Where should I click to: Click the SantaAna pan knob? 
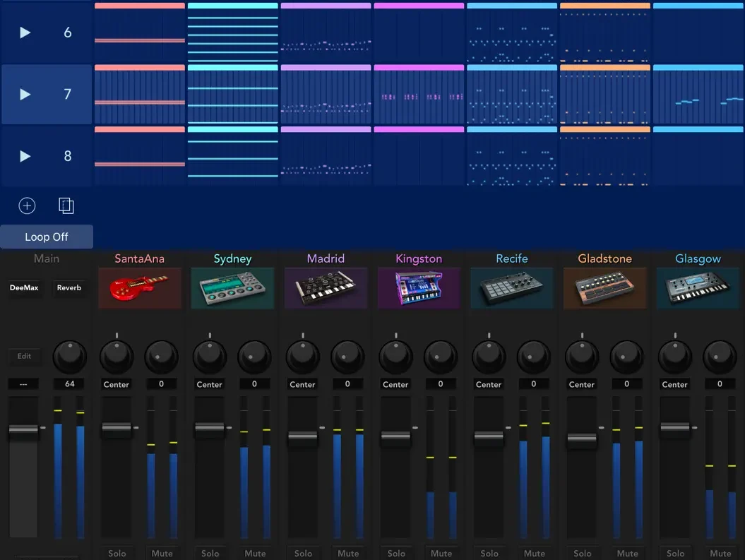(x=117, y=356)
